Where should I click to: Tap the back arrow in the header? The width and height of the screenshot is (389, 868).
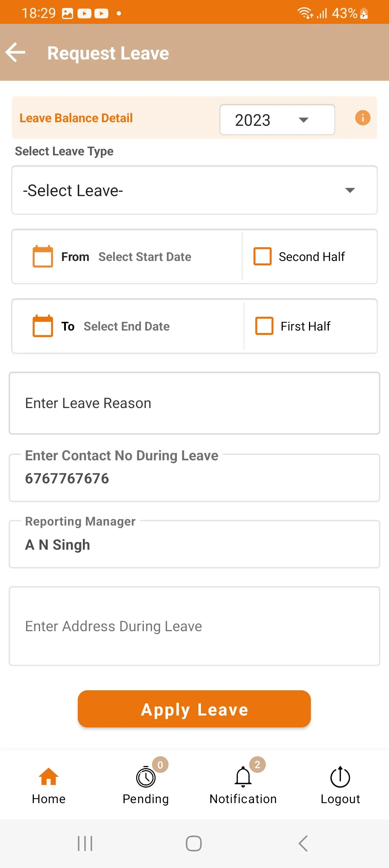15,53
